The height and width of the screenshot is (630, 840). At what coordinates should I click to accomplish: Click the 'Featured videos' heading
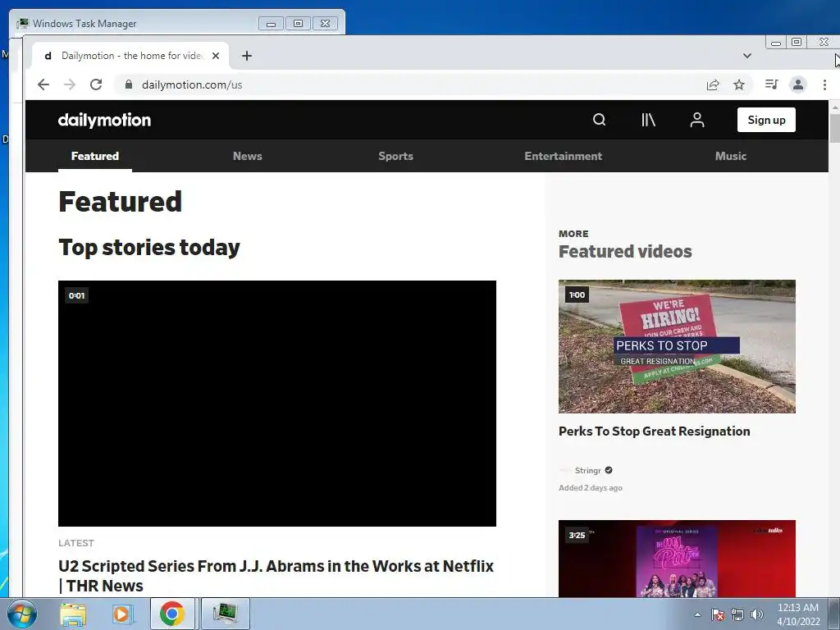(625, 251)
